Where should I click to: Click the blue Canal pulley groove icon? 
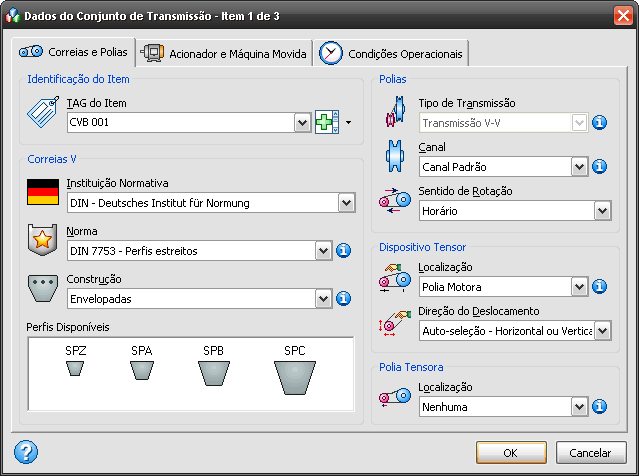click(x=395, y=156)
